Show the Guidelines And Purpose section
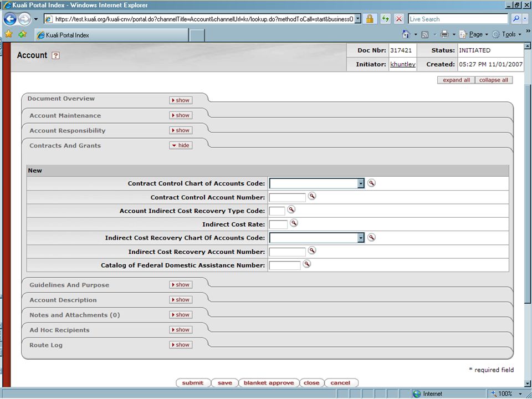Image resolution: width=532 pixels, height=399 pixels. pos(181,285)
